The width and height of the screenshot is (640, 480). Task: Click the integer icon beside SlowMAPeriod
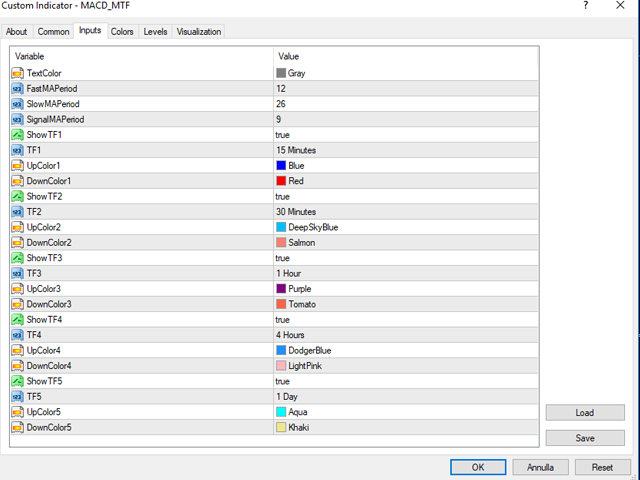[x=18, y=104]
